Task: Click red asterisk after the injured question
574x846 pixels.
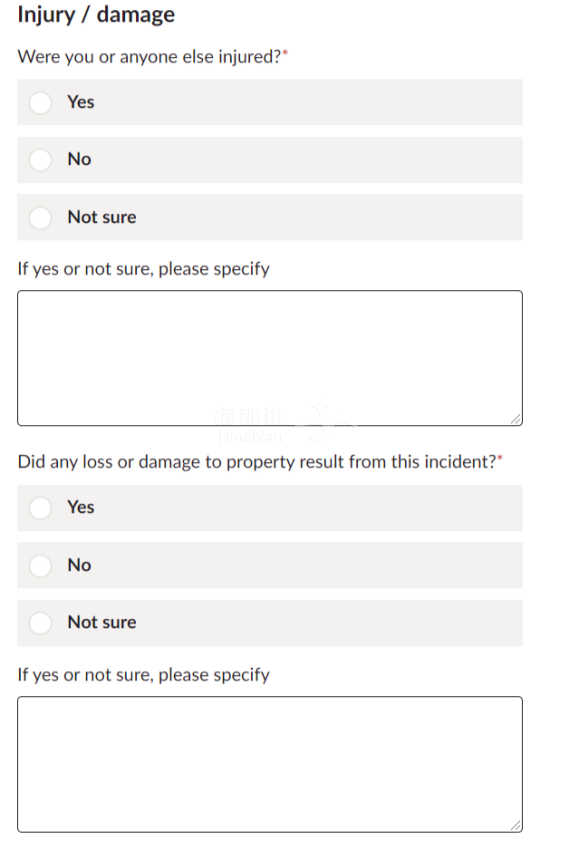Action: point(285,52)
